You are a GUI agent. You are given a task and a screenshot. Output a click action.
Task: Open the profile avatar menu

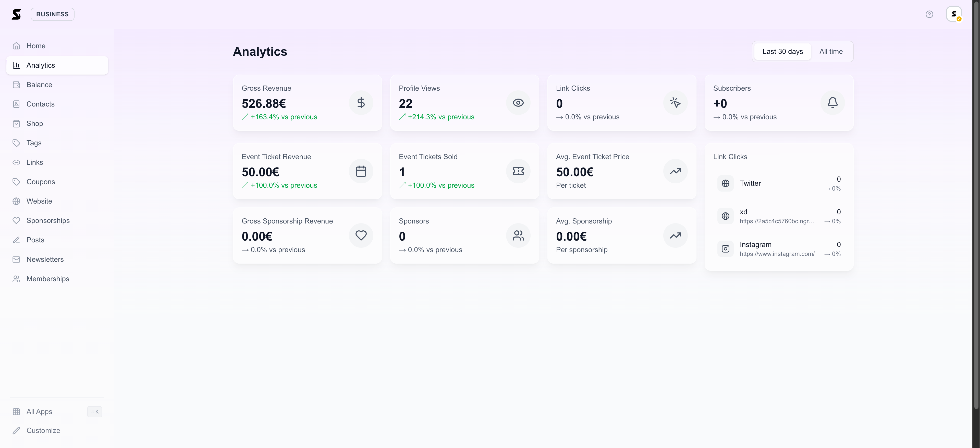click(953, 15)
